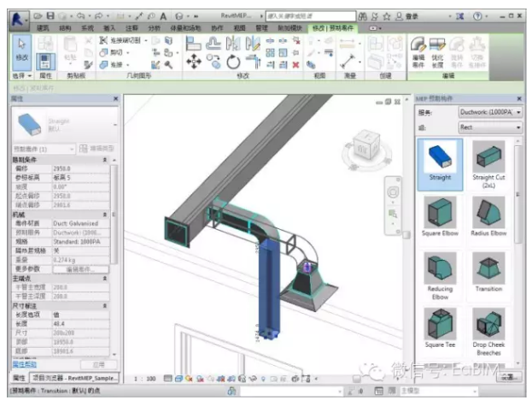Click the Sign In user icon
The height and width of the screenshot is (406, 532).
[x=399, y=16]
